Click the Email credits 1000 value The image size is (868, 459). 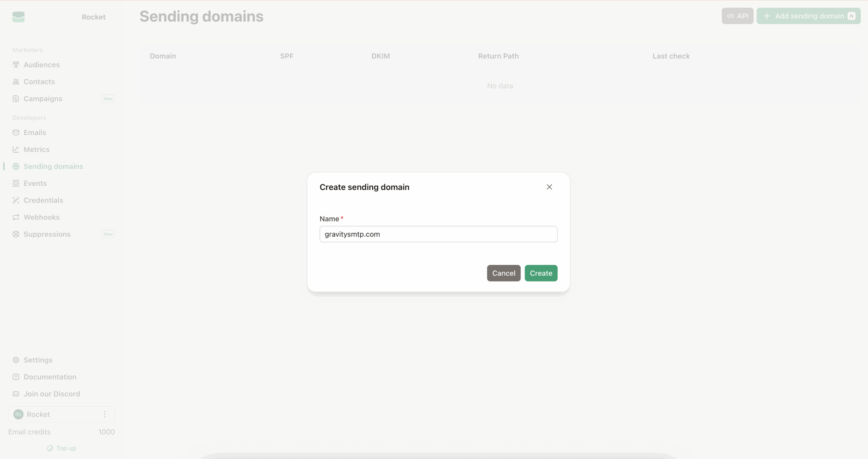[106, 432]
